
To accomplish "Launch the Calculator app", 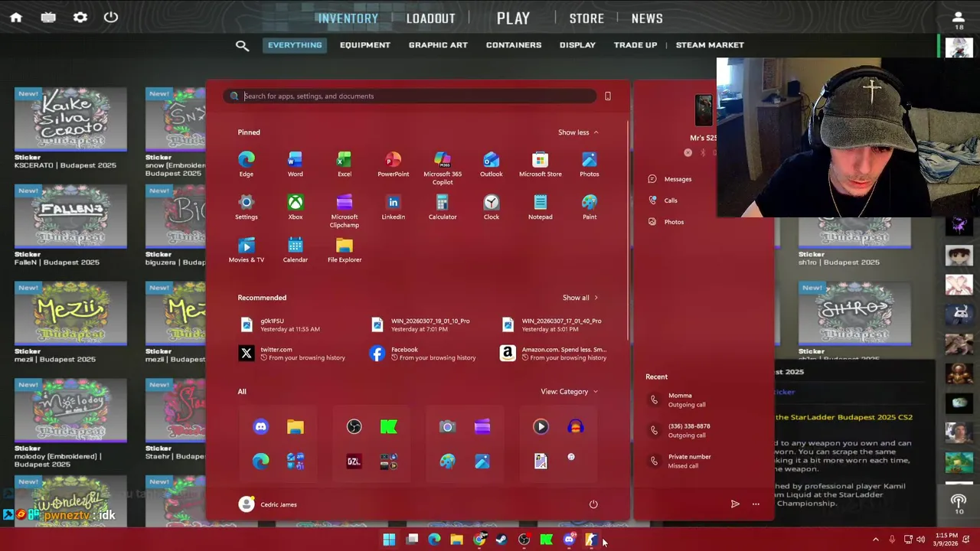I will coord(443,207).
